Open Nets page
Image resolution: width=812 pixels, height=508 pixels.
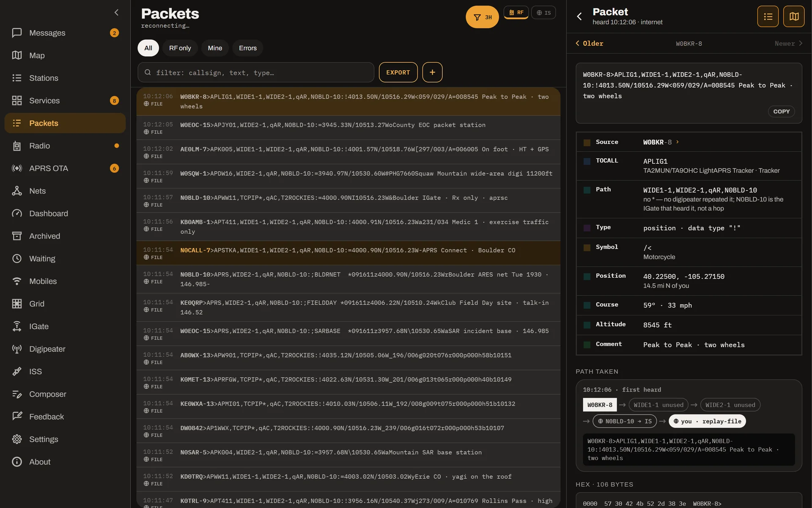click(65, 191)
